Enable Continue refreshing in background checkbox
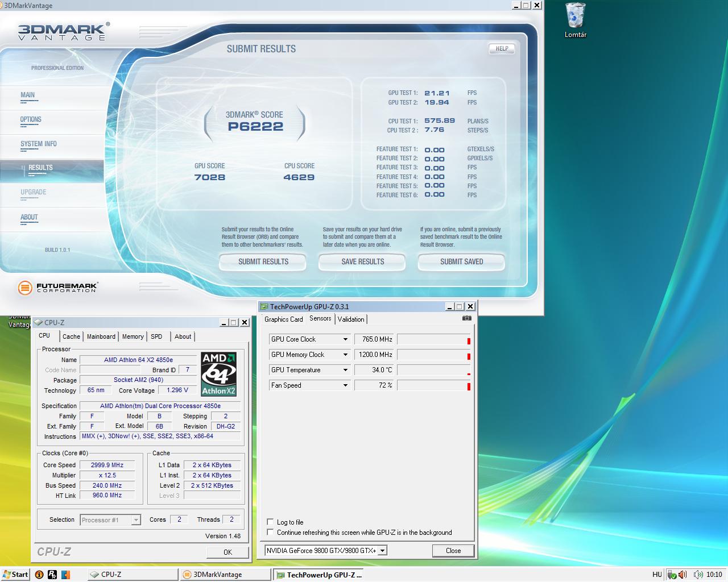 pyautogui.click(x=270, y=532)
